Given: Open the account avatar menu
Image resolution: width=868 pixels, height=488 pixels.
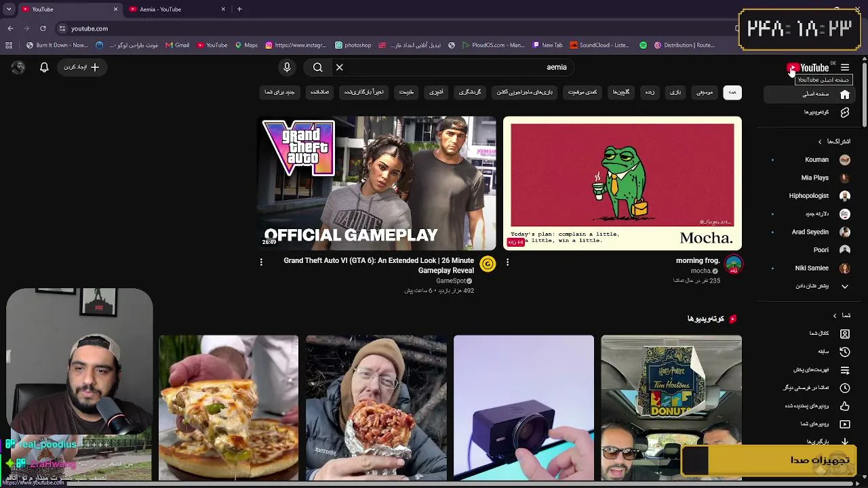Looking at the screenshot, I should [x=18, y=67].
